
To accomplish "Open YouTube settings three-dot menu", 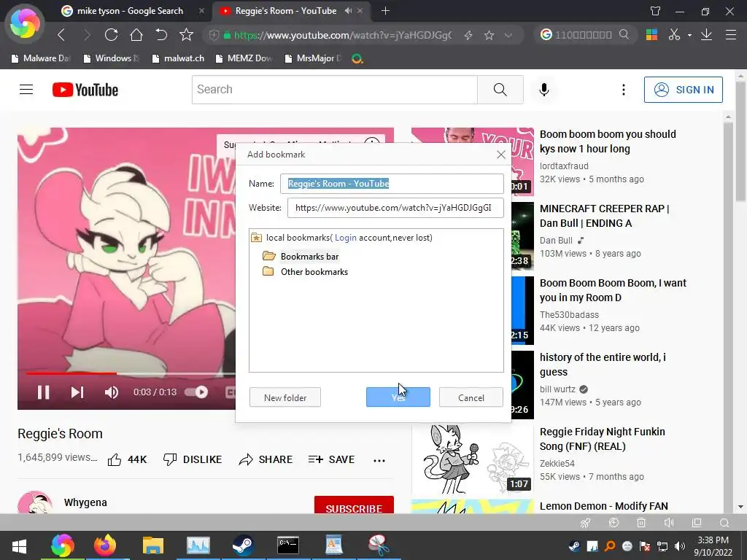I will click(623, 90).
